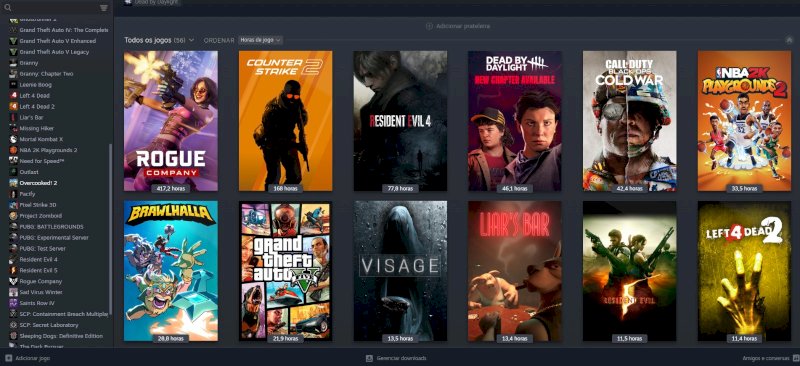Viewport: 800px width, 366px height.
Task: Click the Pacify icon in game list
Action: 13,194
